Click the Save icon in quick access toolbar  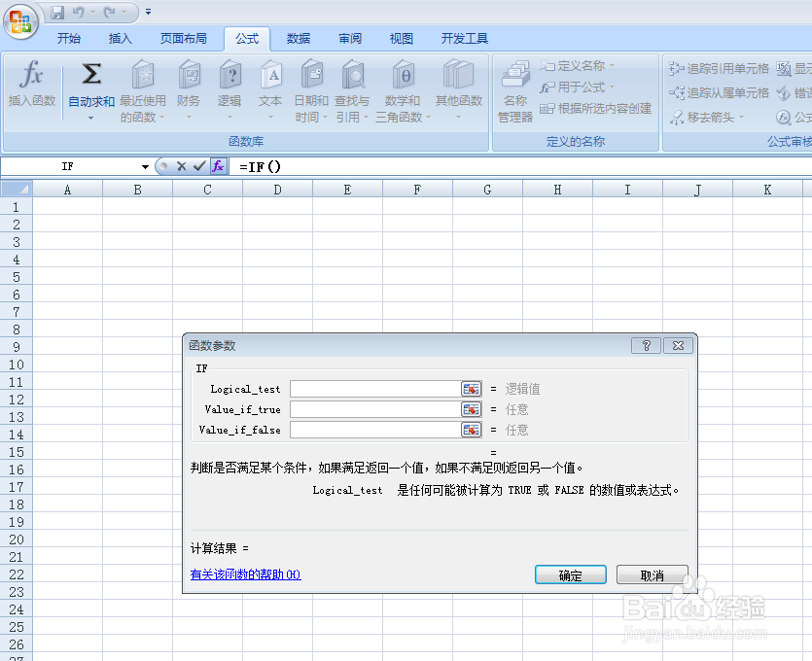pyautogui.click(x=57, y=12)
